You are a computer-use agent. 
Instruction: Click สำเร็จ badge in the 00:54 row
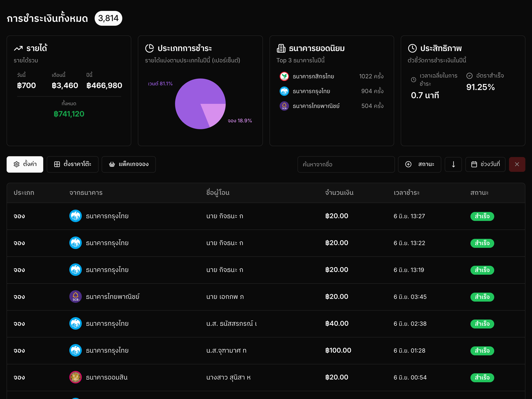(482, 377)
